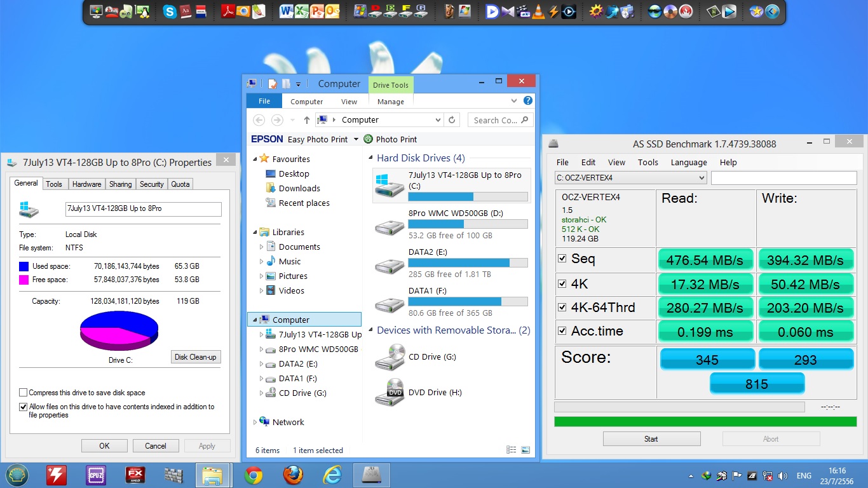868x488 pixels.
Task: Open the ENG language indicator
Action: click(804, 475)
